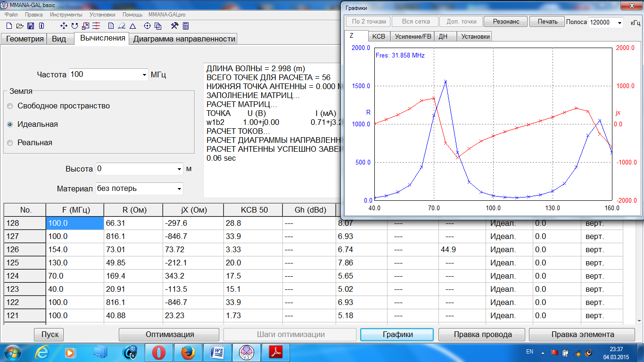Click the crosshair target toolbar icon

coord(147,26)
